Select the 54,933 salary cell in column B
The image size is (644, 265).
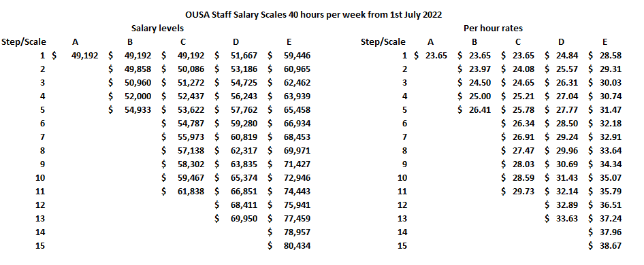click(x=138, y=109)
